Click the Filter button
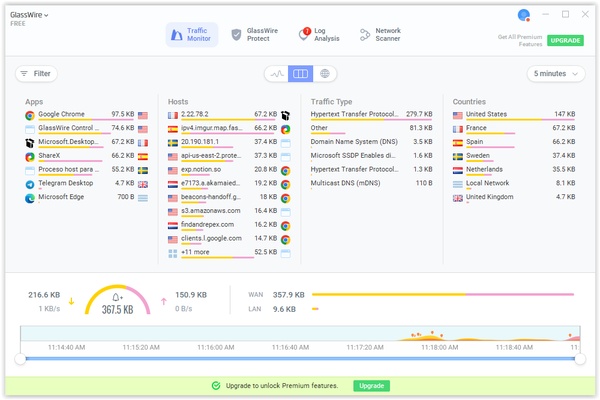The width and height of the screenshot is (600, 400). pyautogui.click(x=36, y=73)
